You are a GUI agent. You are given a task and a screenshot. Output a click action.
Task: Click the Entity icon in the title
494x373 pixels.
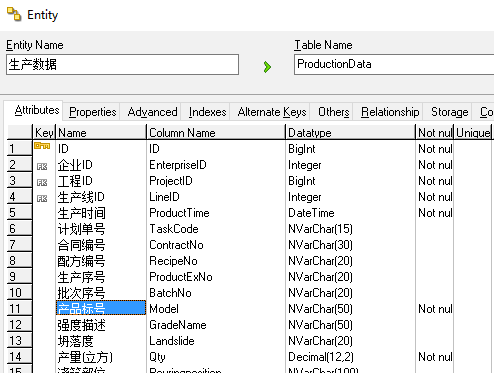[x=14, y=14]
